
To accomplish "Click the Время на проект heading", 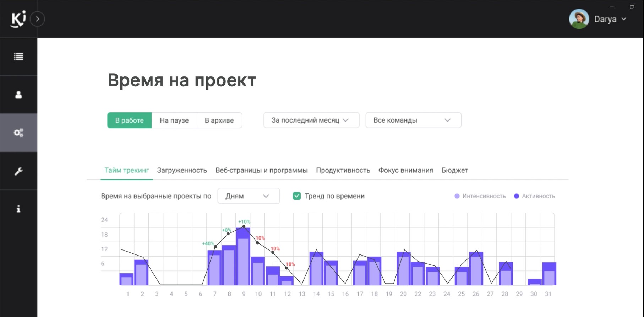I will point(182,80).
